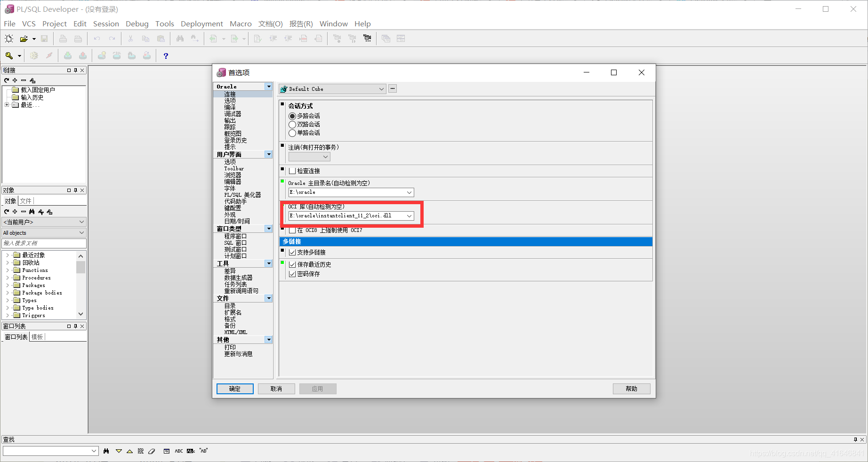Switch to 模板 tab in 窗口列表 panel
868x462 pixels.
click(37, 337)
